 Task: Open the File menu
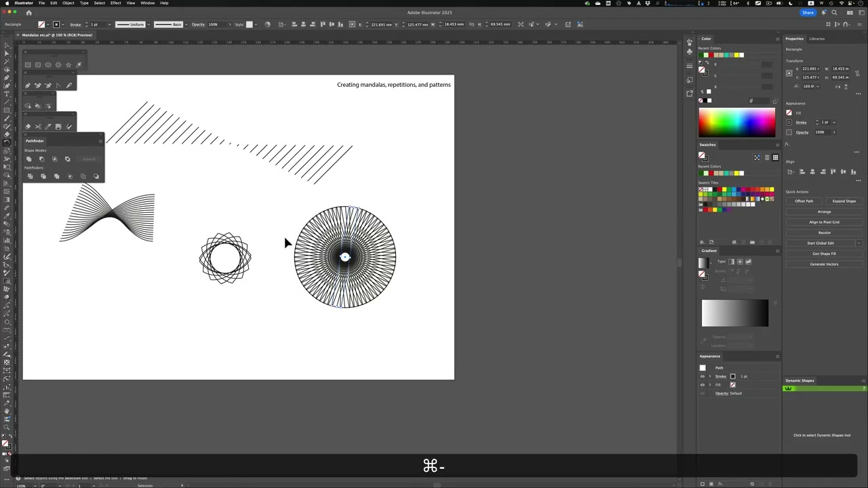click(x=41, y=3)
